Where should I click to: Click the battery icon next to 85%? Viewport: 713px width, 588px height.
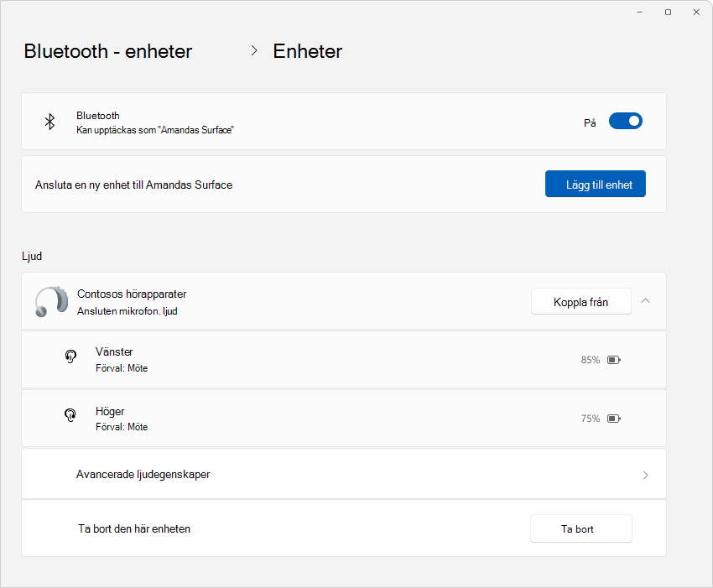tap(614, 360)
